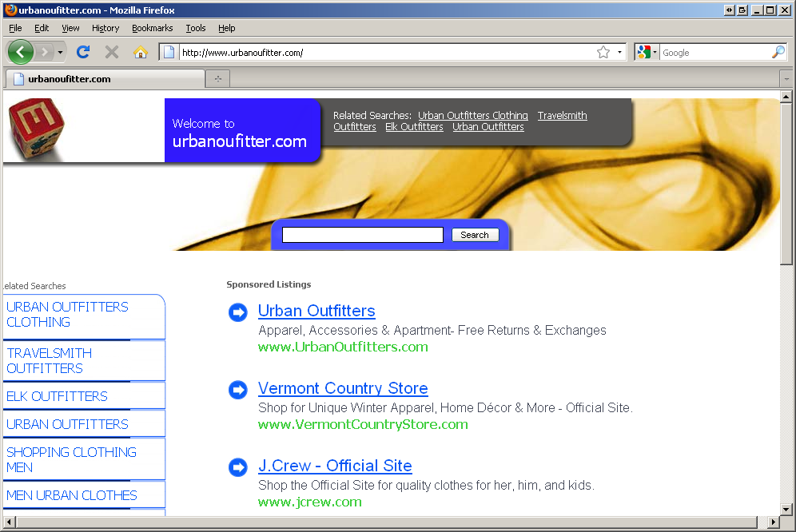Screen dimensions: 796x532
Task: Click the vertical scrollbar up arrow
Action: [786, 96]
